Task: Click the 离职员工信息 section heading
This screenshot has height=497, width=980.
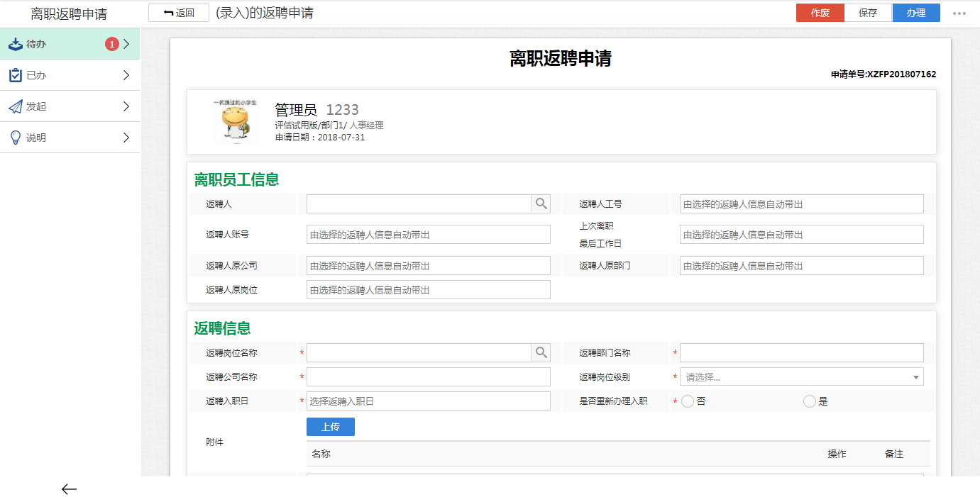Action: click(x=236, y=180)
